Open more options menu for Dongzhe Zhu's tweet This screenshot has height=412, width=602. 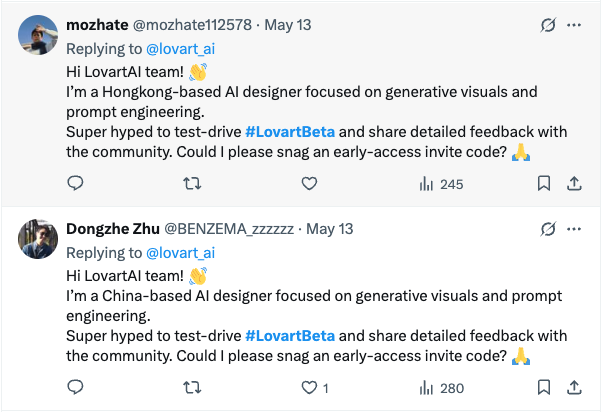(574, 229)
